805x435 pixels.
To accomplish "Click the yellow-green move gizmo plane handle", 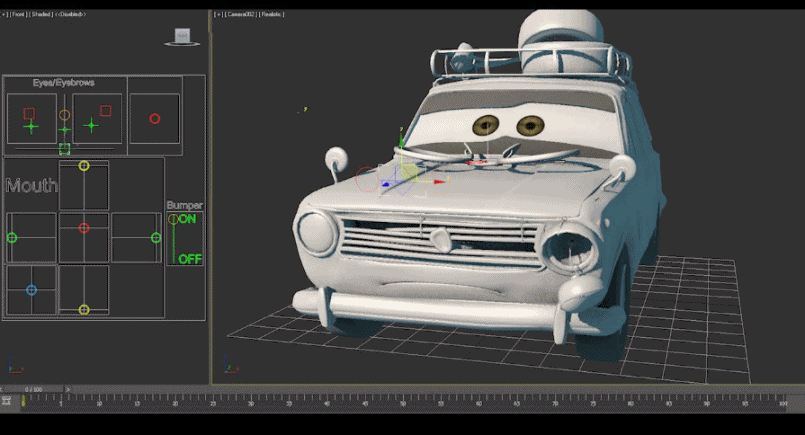I will [x=409, y=173].
